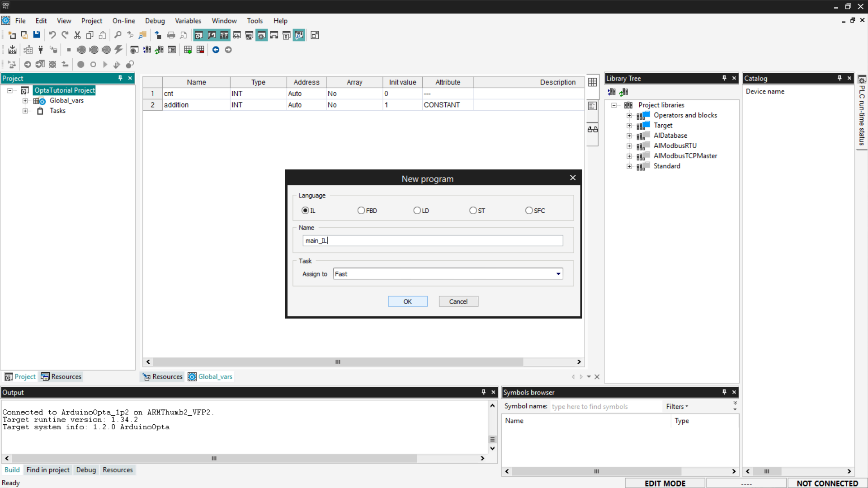Select the FBD language radio button
Screen dimensions: 868x488
point(361,211)
